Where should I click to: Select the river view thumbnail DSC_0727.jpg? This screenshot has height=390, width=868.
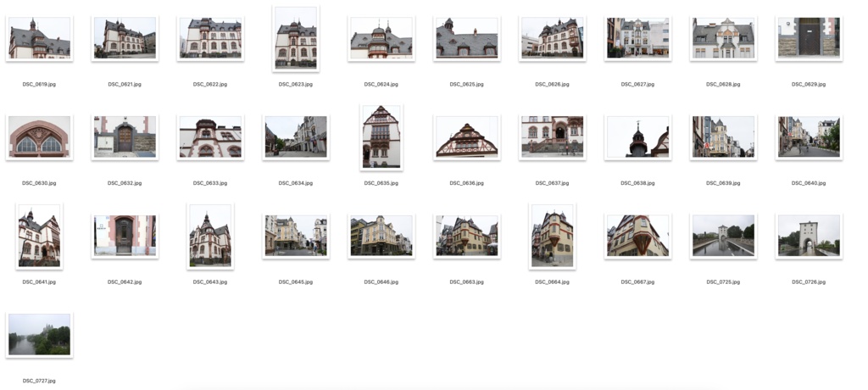(39, 335)
